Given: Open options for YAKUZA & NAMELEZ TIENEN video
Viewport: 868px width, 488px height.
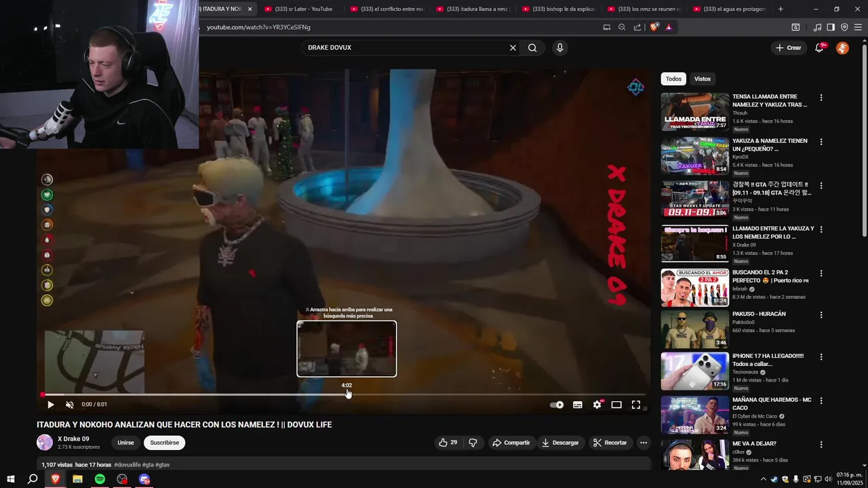Looking at the screenshot, I should pos(821,142).
